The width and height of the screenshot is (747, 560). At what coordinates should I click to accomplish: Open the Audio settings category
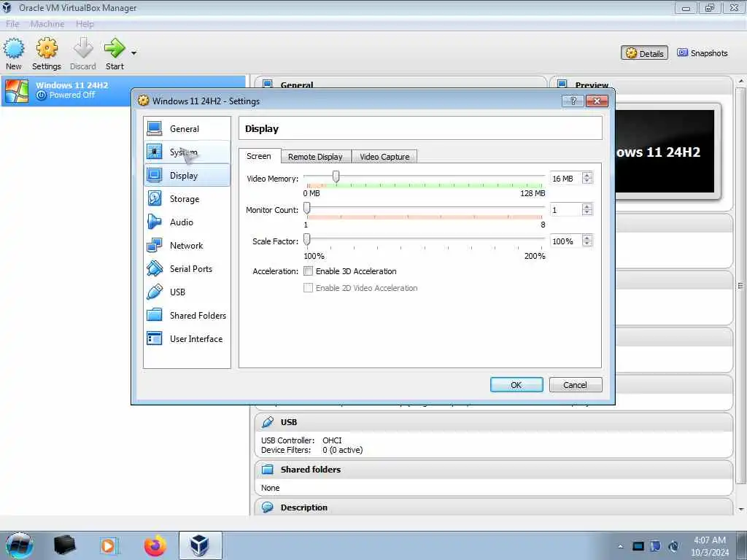[187, 222]
